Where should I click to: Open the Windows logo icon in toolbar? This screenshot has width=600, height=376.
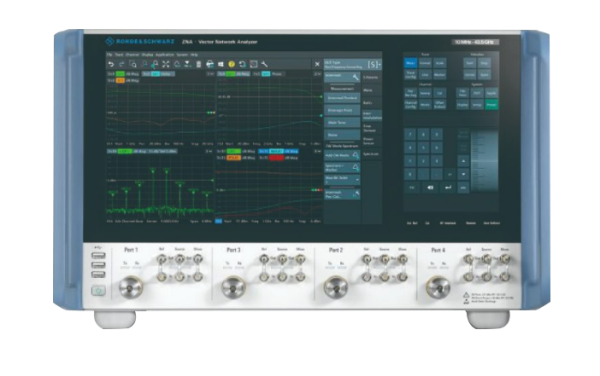pos(221,64)
